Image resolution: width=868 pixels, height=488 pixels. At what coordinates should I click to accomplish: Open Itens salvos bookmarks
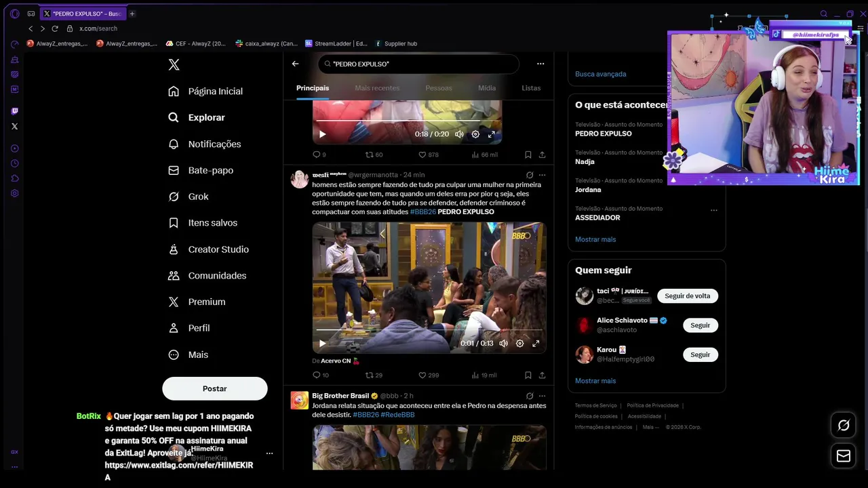pyautogui.click(x=203, y=222)
